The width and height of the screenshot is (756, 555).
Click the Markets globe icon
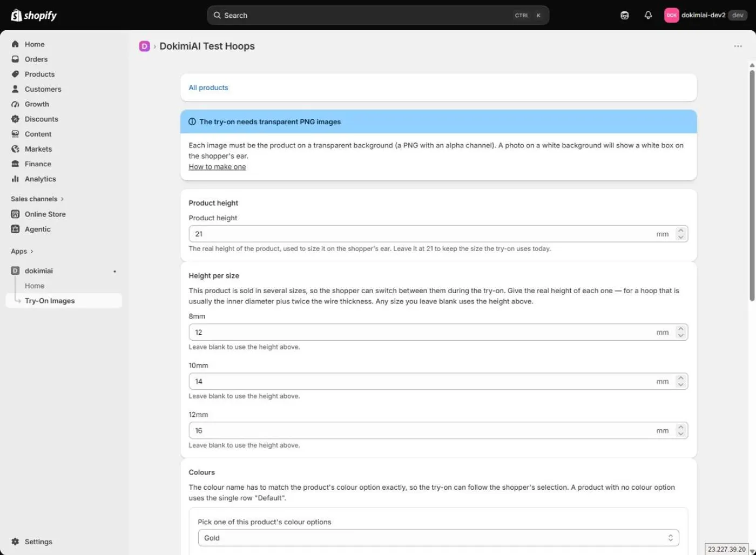15,149
